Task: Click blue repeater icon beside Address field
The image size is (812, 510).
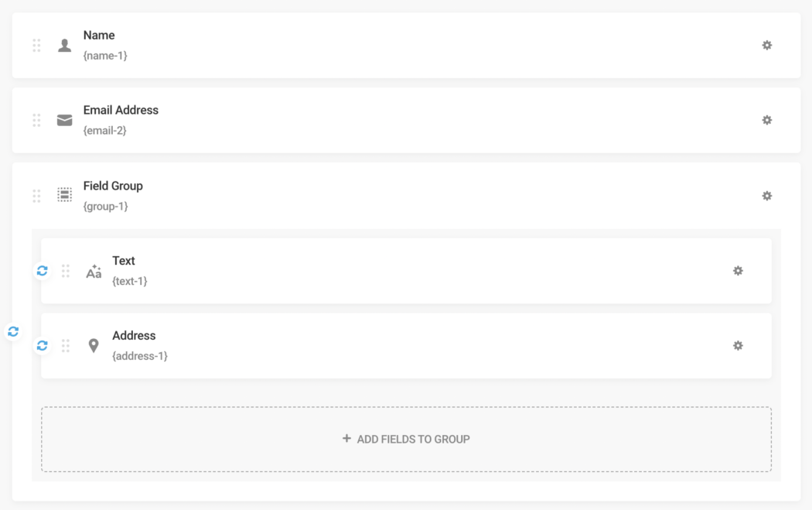Action: click(x=43, y=346)
